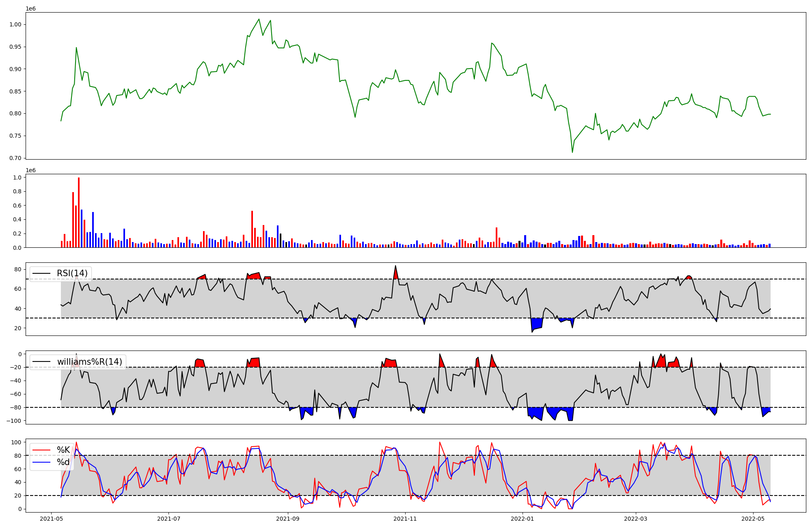The height and width of the screenshot is (528, 812).
Task: Click the 2021-11 x-axis date label
Action: [x=405, y=519]
